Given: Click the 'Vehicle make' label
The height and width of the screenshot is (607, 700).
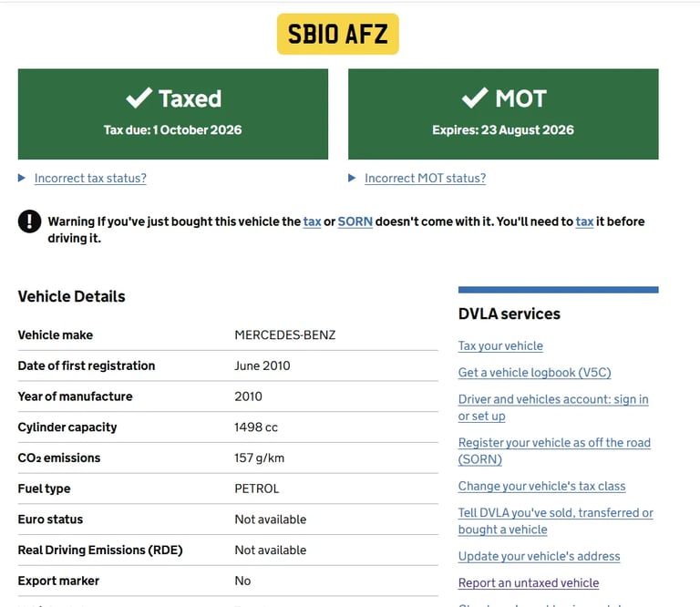Looking at the screenshot, I should (56, 334).
